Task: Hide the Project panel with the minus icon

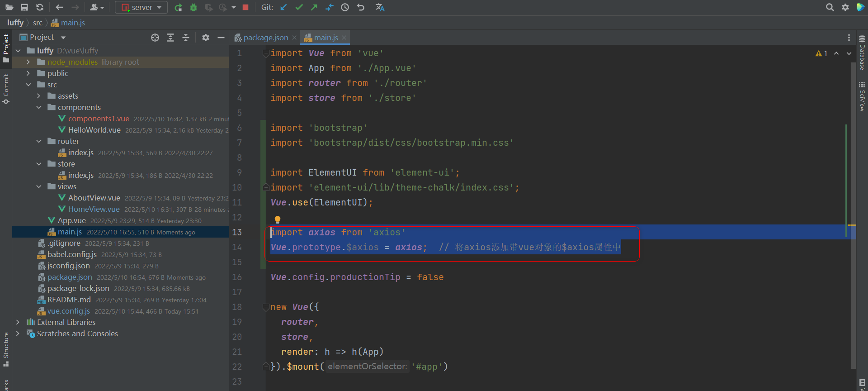Action: [221, 38]
